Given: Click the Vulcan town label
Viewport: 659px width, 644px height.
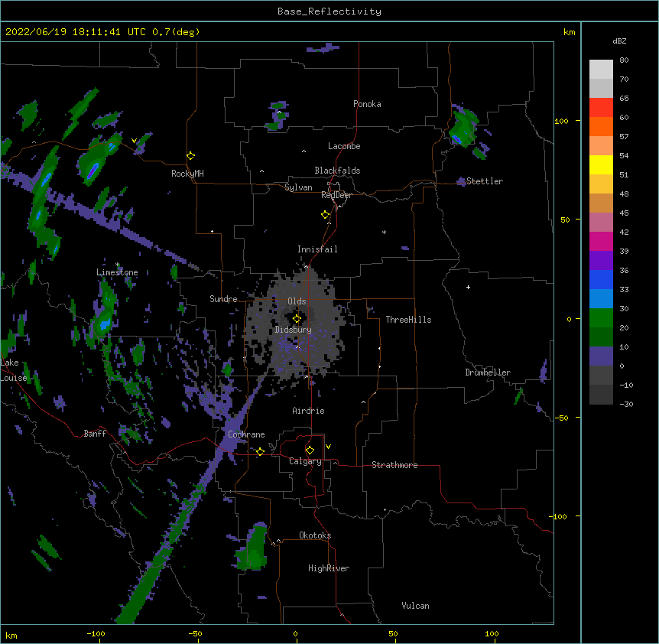Looking at the screenshot, I should tap(415, 606).
